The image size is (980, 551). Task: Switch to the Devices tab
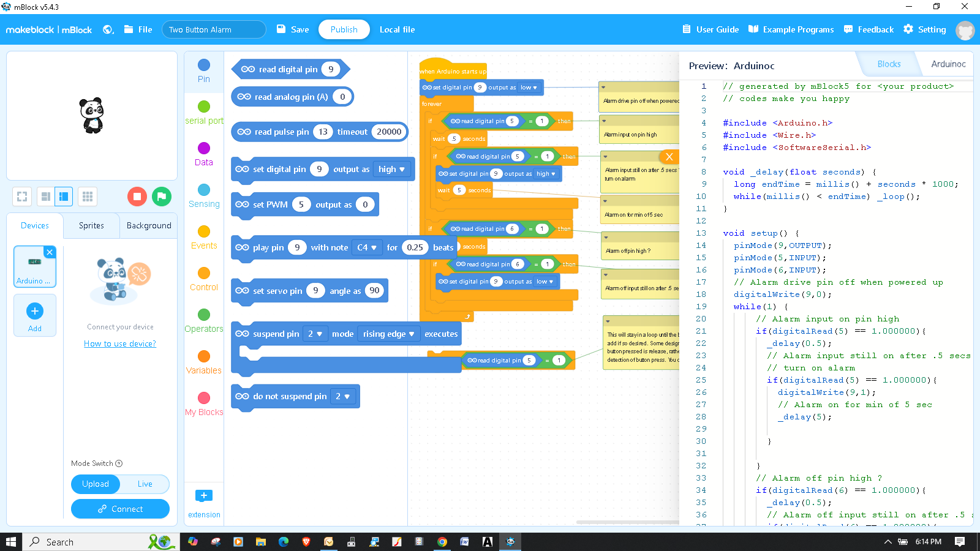tap(35, 225)
